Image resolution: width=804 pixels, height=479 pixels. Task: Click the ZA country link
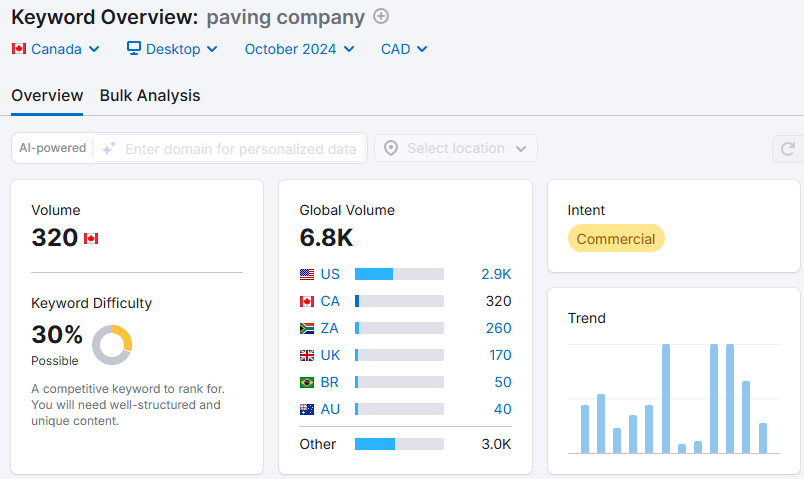tap(329, 328)
